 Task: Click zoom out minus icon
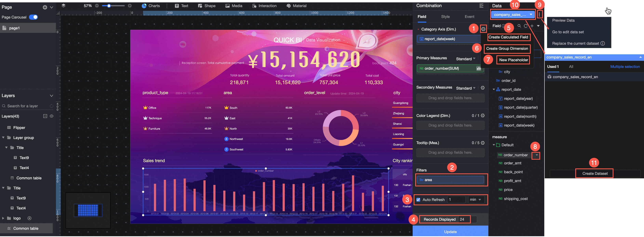click(x=97, y=6)
